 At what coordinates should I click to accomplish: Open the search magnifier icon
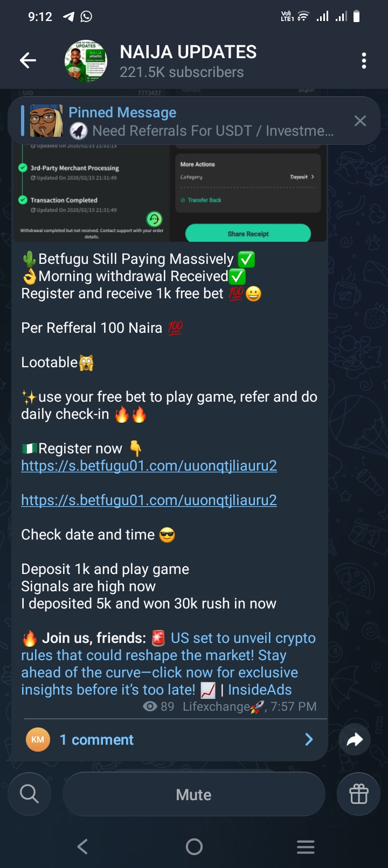[x=30, y=794]
